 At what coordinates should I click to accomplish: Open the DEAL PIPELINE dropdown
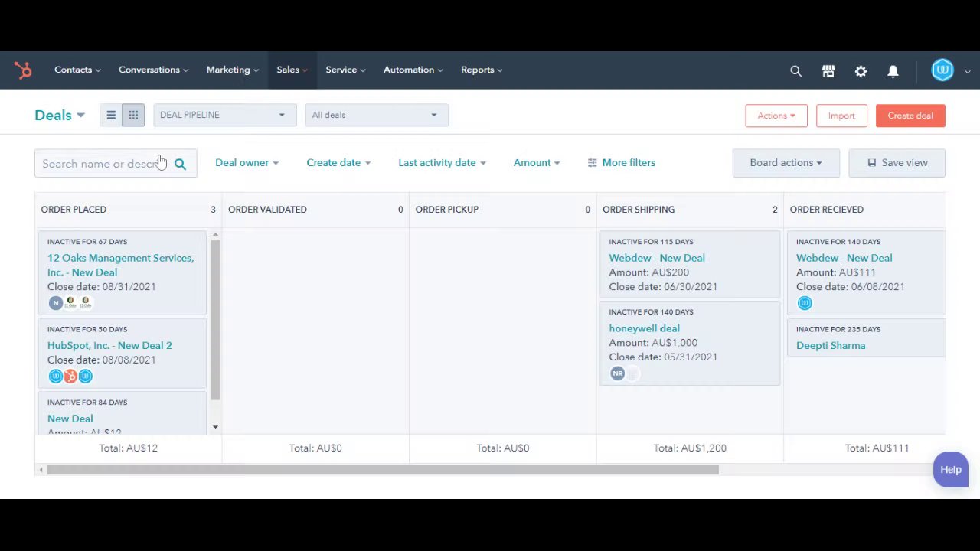224,115
